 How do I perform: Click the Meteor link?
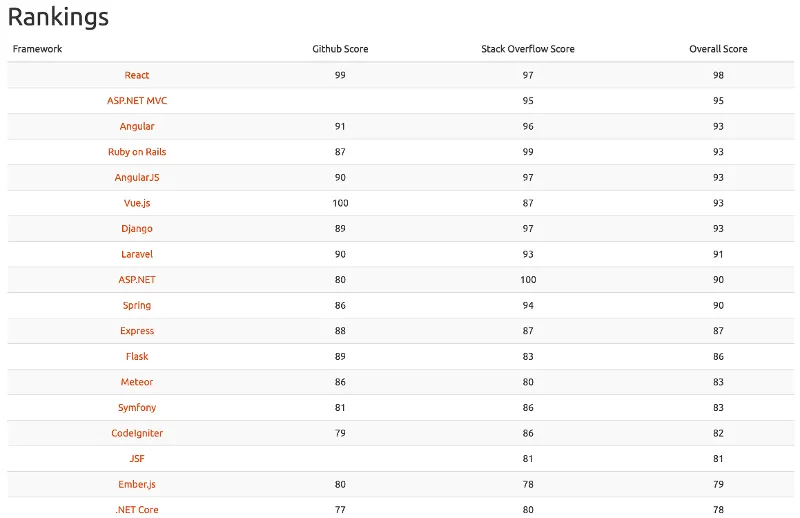137,382
